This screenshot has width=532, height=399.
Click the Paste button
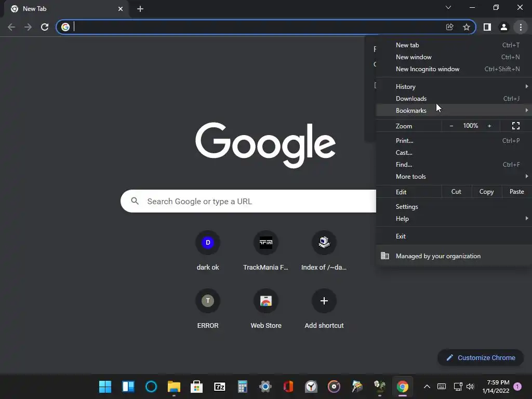click(517, 192)
